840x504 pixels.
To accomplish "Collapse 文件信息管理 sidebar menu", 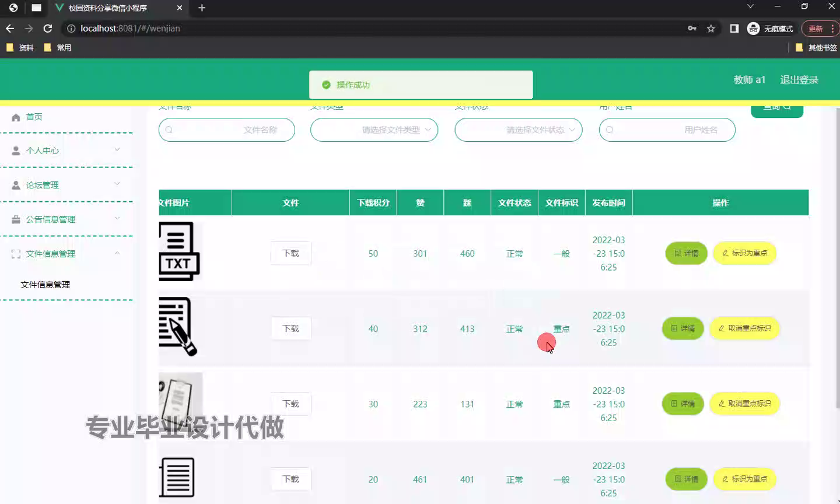I will tap(66, 254).
